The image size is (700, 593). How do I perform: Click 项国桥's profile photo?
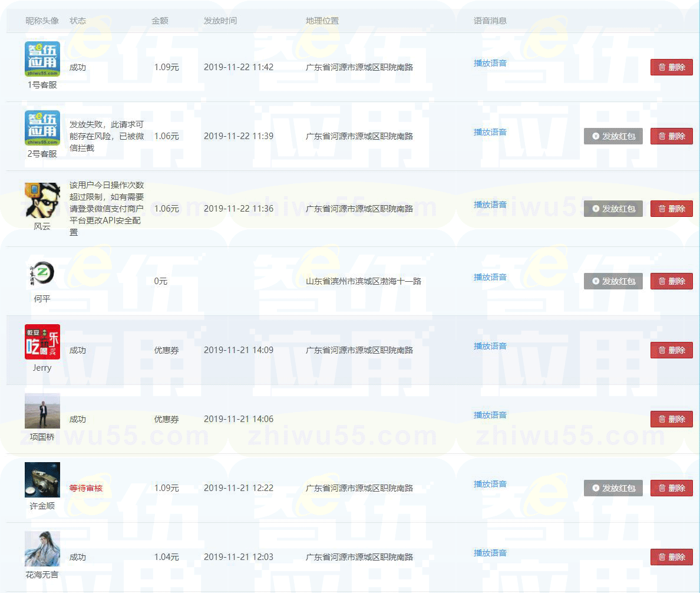pos(42,411)
